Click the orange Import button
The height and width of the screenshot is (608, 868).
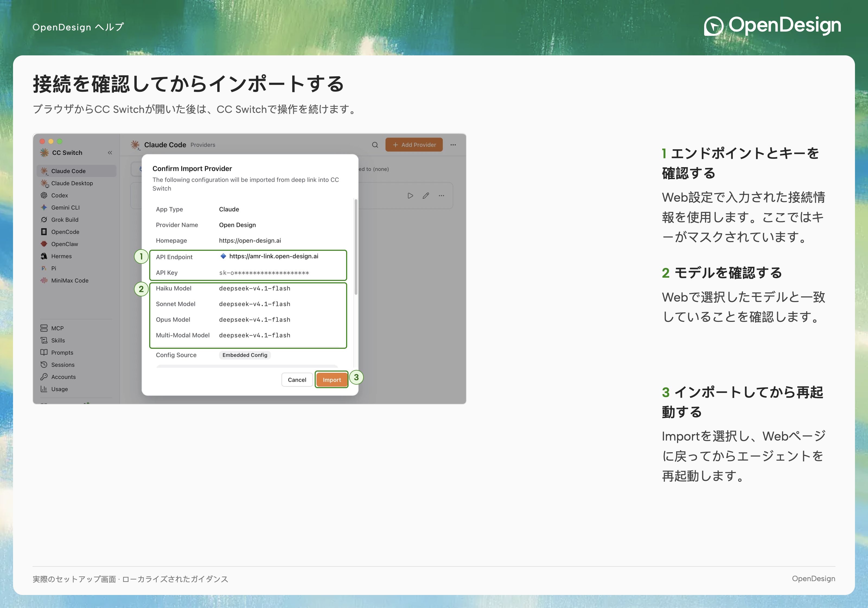tap(331, 379)
